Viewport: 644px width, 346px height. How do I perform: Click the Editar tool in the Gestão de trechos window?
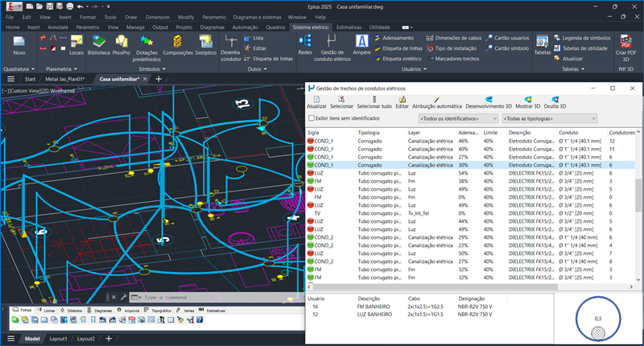click(402, 102)
